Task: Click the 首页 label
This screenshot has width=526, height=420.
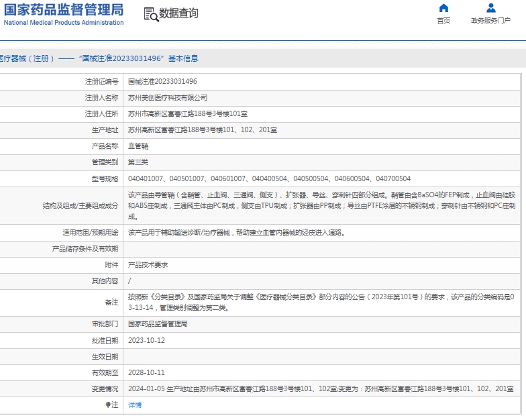Action: [x=443, y=20]
